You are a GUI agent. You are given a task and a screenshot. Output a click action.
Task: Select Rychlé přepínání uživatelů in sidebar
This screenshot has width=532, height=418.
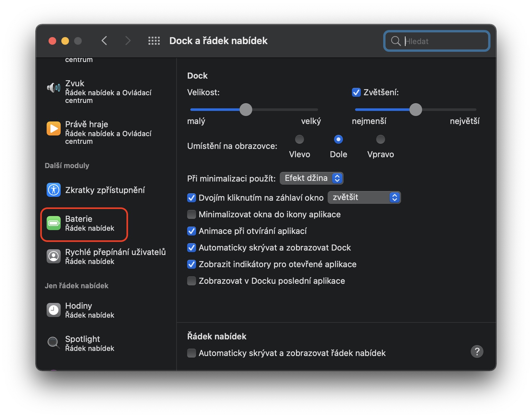point(106,256)
